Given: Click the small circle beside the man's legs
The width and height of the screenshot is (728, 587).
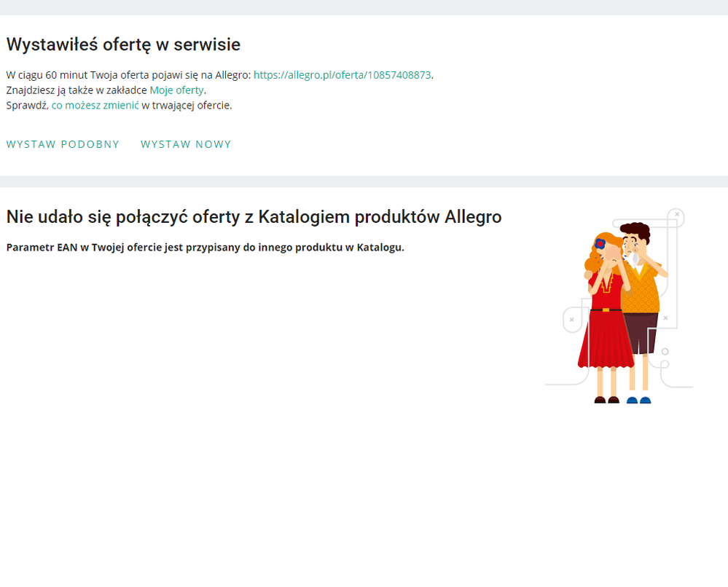Looking at the screenshot, I should [665, 352].
